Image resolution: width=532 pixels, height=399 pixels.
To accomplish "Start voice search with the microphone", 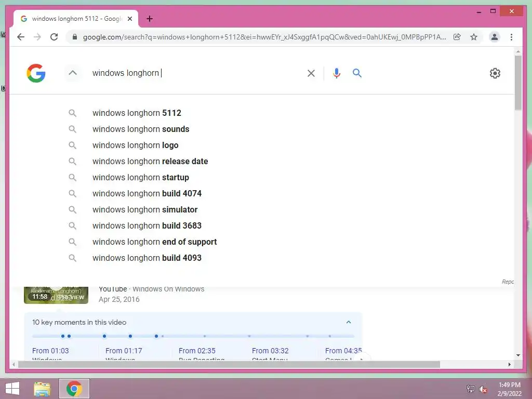I will [x=336, y=73].
